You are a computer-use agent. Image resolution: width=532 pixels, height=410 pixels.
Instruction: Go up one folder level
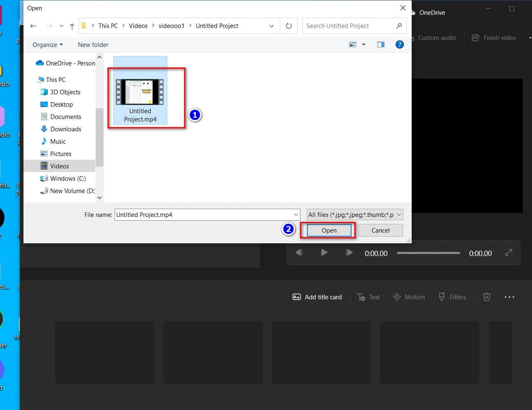[72, 26]
